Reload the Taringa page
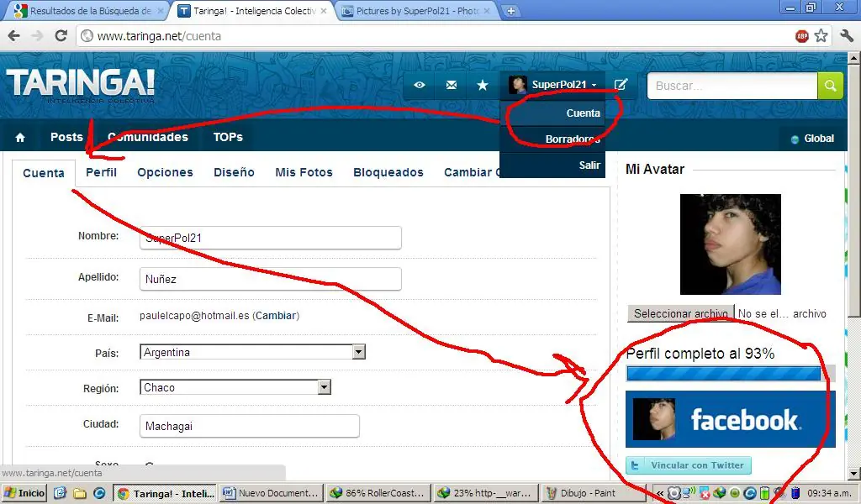 [61, 35]
